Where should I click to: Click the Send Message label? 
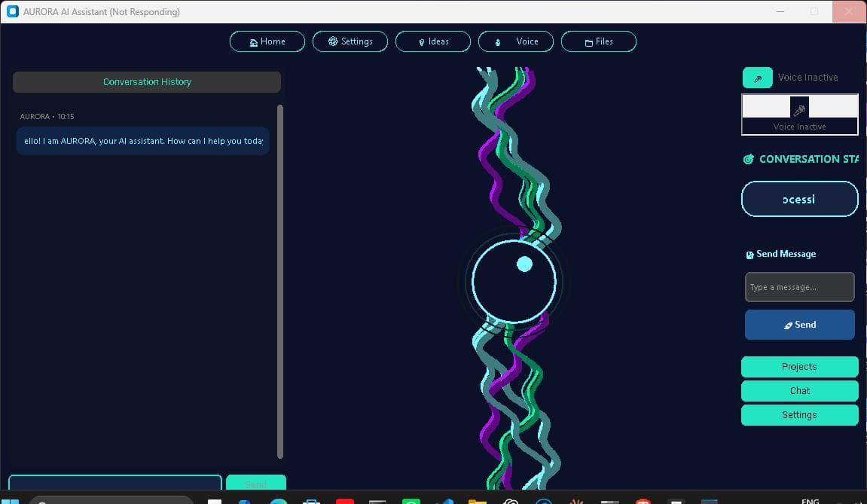pos(786,254)
